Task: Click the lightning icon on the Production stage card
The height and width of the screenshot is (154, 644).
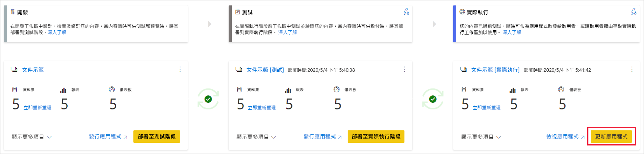Action: point(634,12)
